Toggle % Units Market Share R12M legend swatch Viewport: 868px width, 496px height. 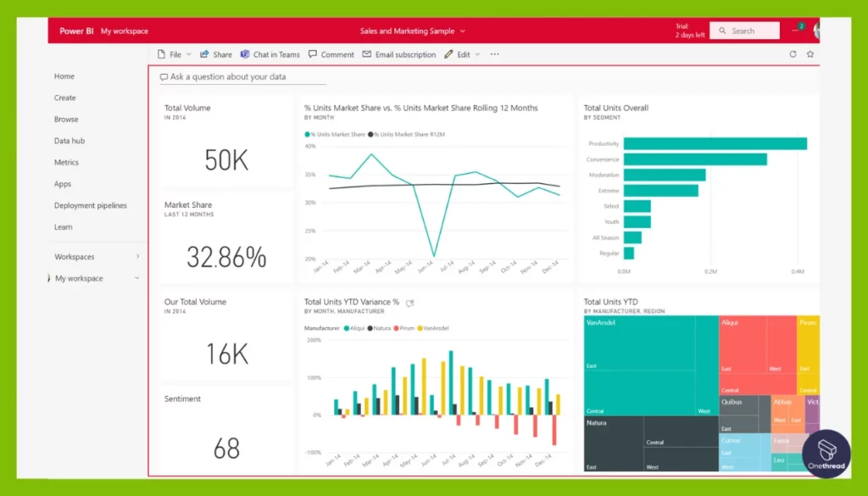coord(370,135)
